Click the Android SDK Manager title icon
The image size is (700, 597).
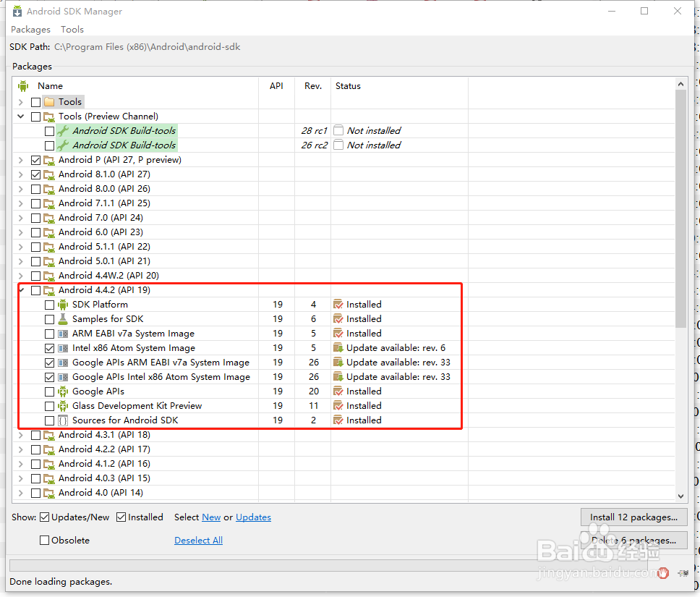coord(17,11)
